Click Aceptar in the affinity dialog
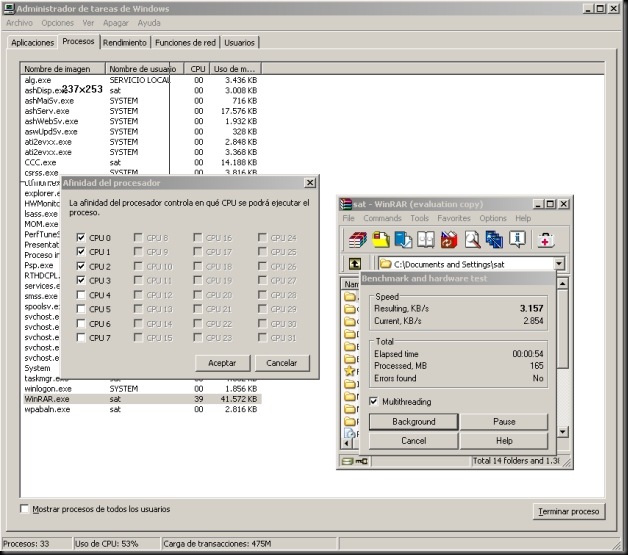628x555 pixels. click(222, 363)
